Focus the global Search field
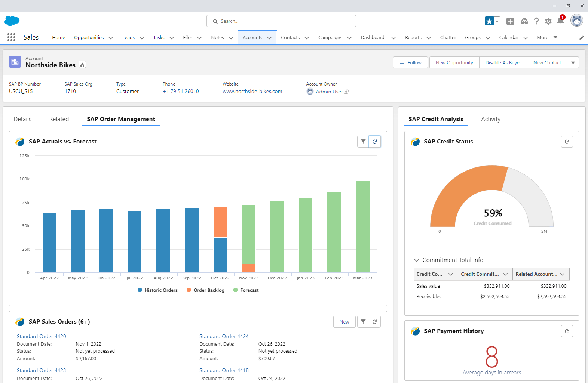 coord(281,21)
